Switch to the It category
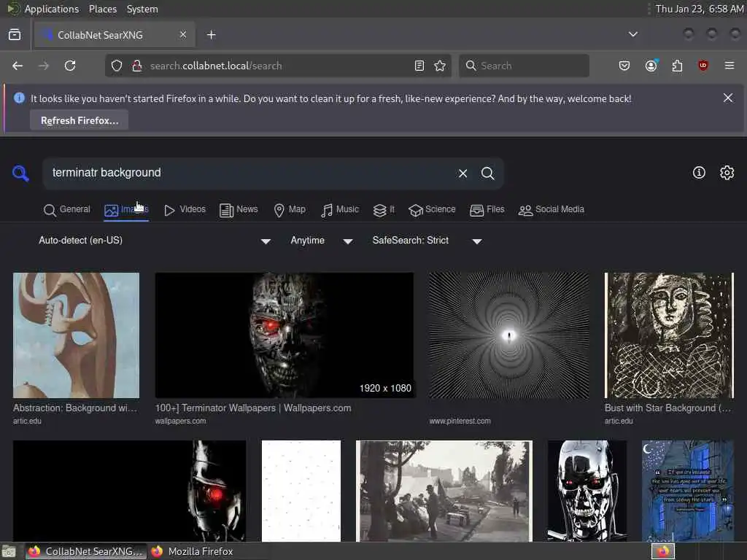The width and height of the screenshot is (747, 560). (x=384, y=209)
